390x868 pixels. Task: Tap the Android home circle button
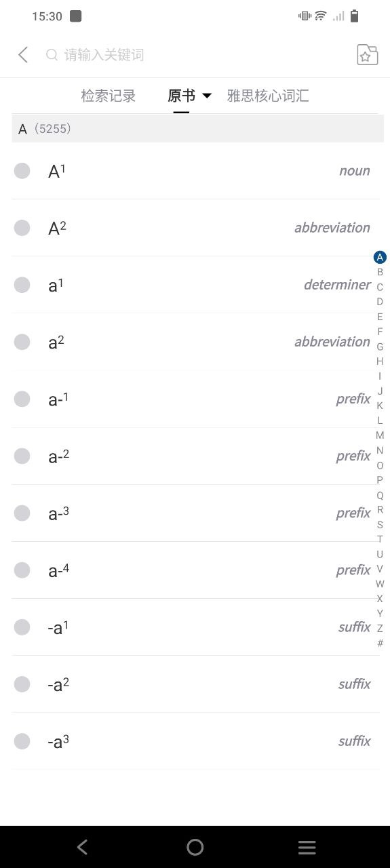tap(195, 847)
